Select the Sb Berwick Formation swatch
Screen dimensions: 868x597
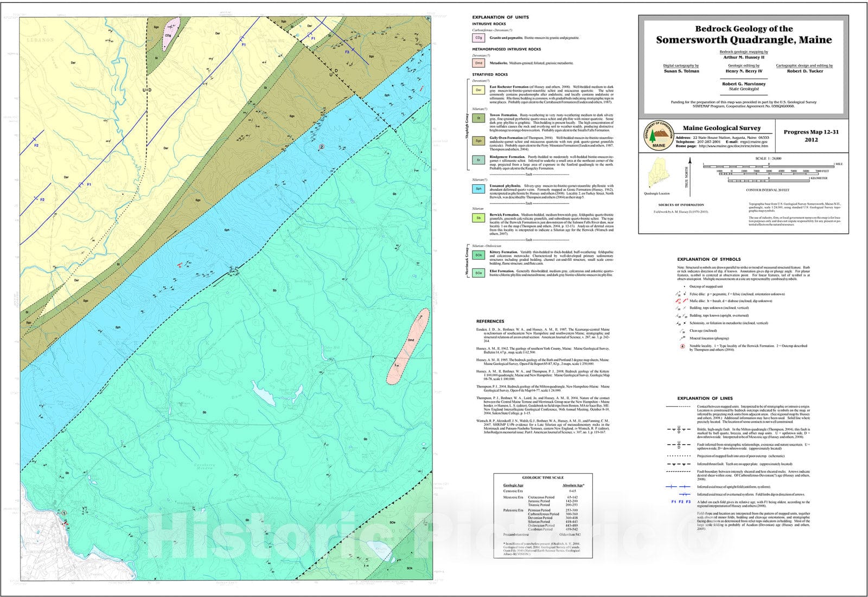click(478, 218)
